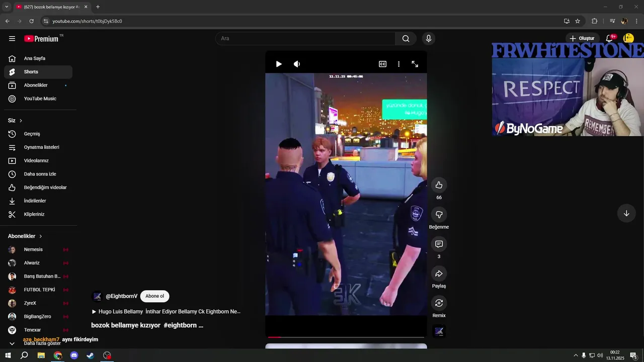The width and height of the screenshot is (644, 362).
Task: Close the YouTube browser tab
Action: [x=86, y=7]
